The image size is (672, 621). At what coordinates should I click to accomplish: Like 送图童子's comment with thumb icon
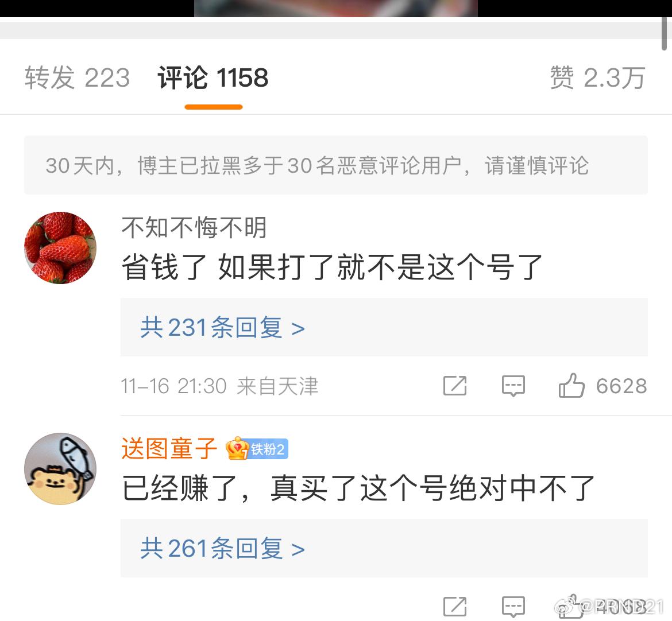tap(571, 607)
